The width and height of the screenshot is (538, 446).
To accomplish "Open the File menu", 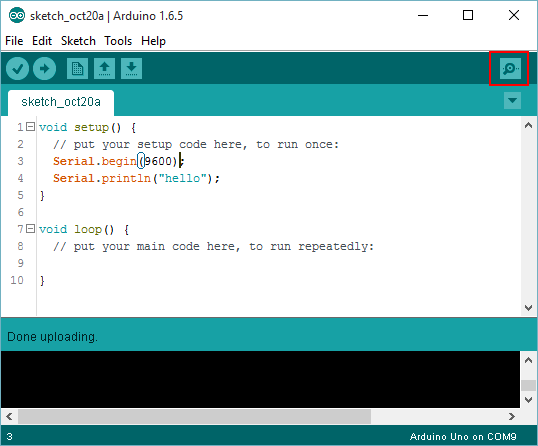I will coord(14,41).
